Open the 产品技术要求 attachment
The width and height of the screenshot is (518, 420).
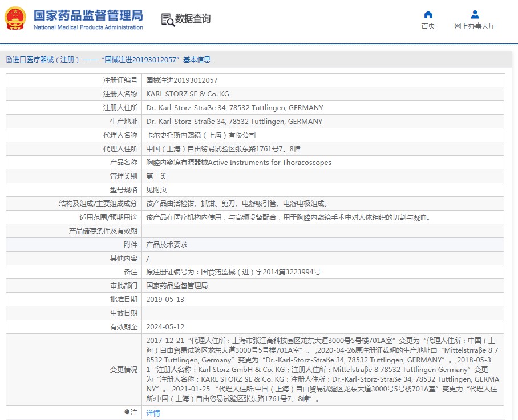[167, 244]
